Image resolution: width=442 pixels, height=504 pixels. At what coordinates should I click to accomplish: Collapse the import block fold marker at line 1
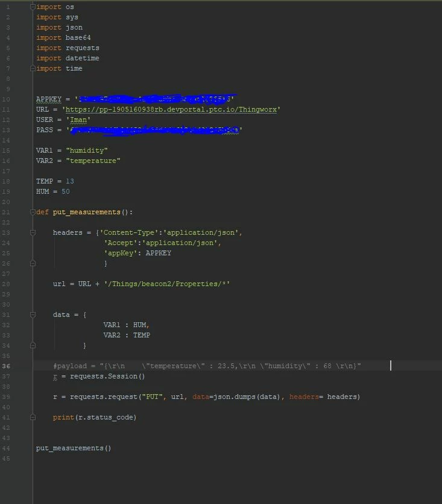click(33, 7)
